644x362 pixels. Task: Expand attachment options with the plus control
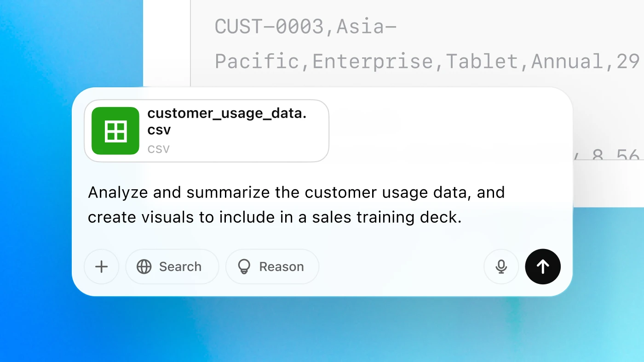click(x=101, y=266)
